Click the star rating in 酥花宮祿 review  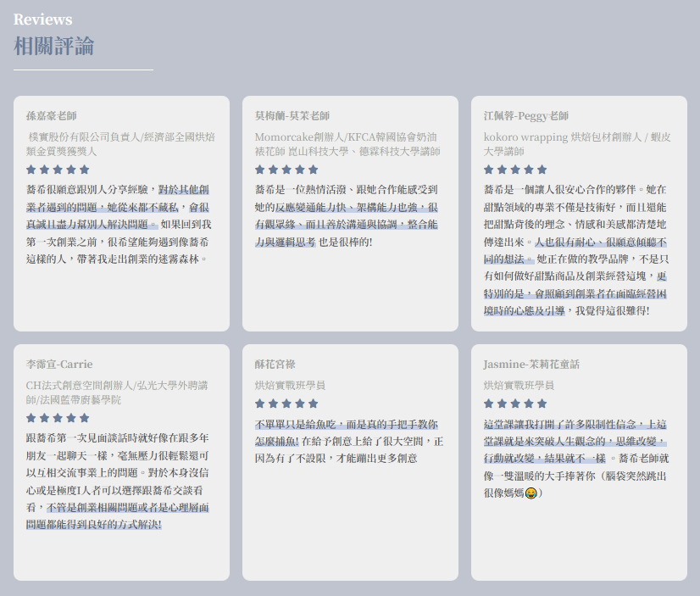click(x=286, y=404)
